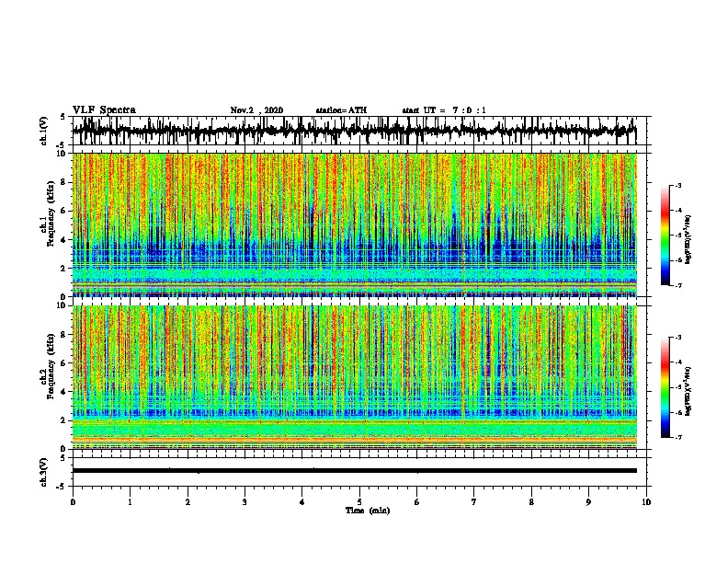Viewport: 728px width, 563px height.
Task: Click the time axis tick label "3"
Action: [245, 502]
